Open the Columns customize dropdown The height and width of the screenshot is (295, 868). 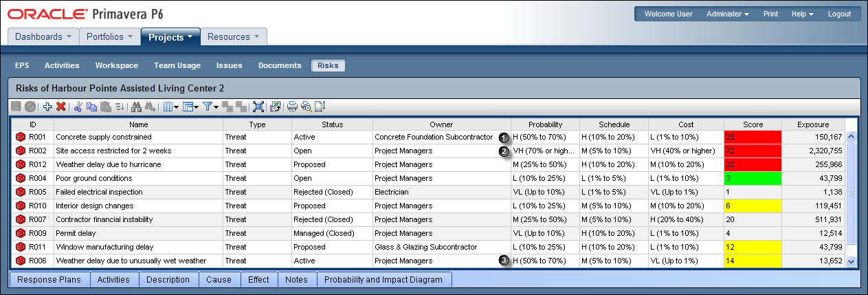pos(170,107)
